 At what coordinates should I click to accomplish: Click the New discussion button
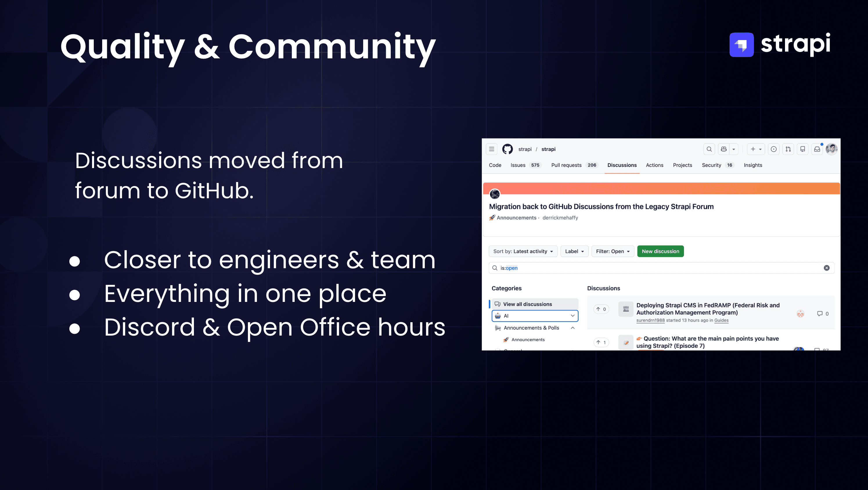tap(660, 251)
